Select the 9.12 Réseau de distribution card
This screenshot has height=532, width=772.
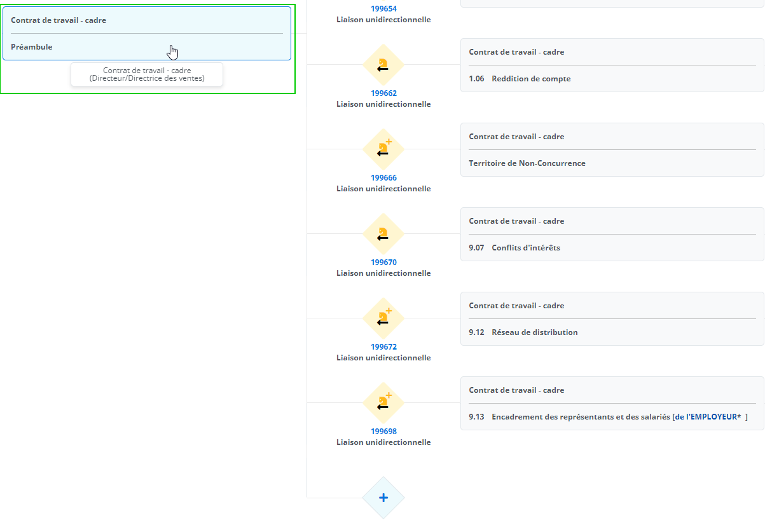point(612,319)
